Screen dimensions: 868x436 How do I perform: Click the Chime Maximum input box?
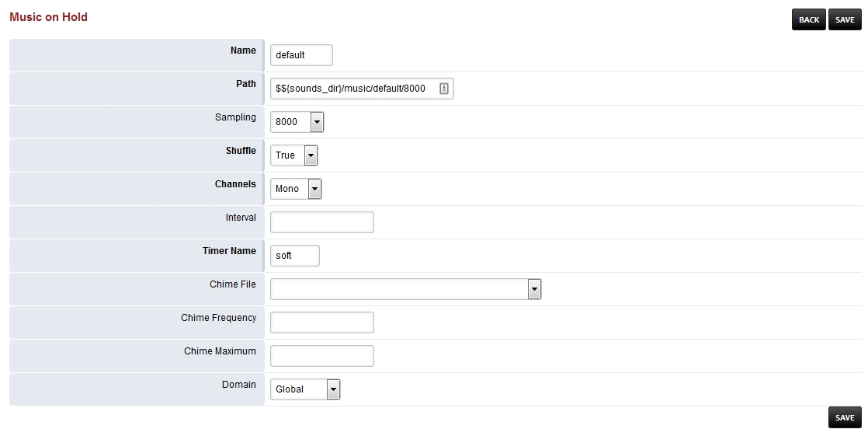[321, 356]
